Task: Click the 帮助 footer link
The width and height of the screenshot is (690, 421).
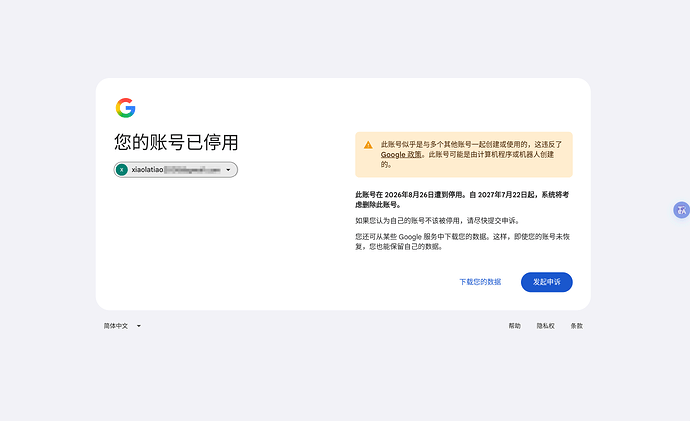Action: point(514,326)
